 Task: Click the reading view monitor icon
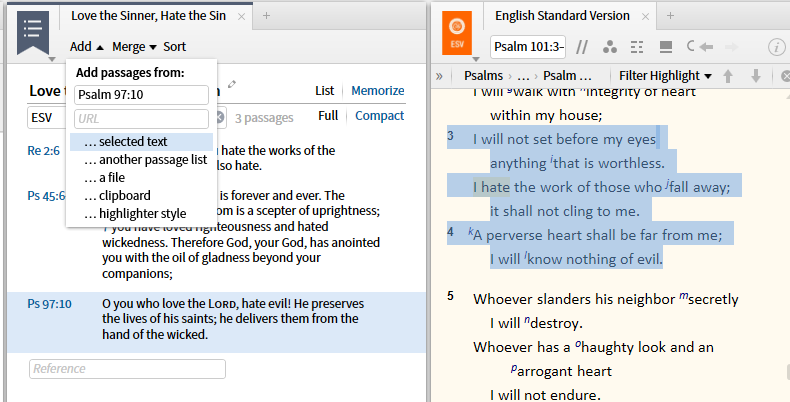(666, 47)
